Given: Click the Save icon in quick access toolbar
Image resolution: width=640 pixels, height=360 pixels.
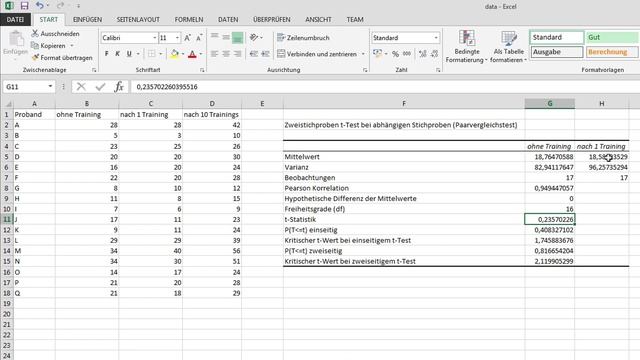Looking at the screenshot, I should click(x=24, y=6).
